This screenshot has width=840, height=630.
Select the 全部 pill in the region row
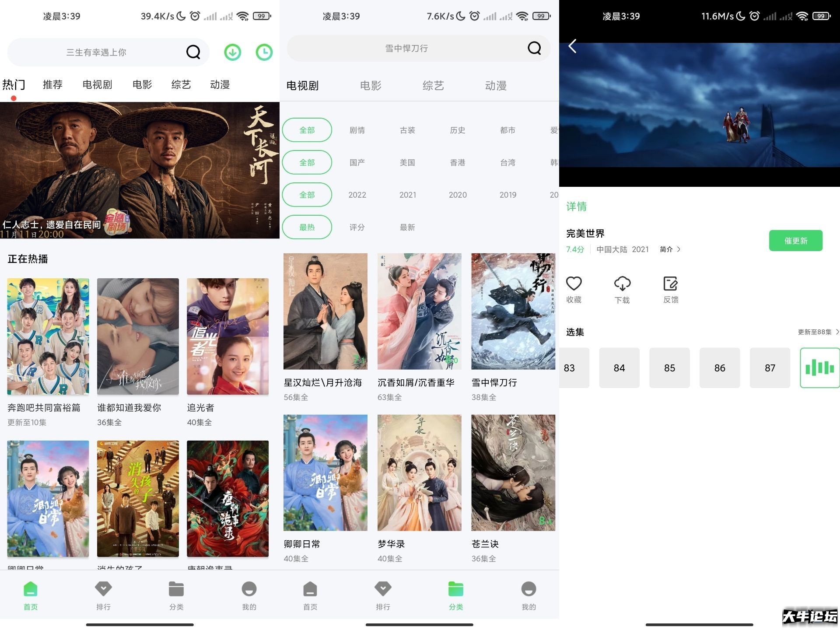(307, 162)
